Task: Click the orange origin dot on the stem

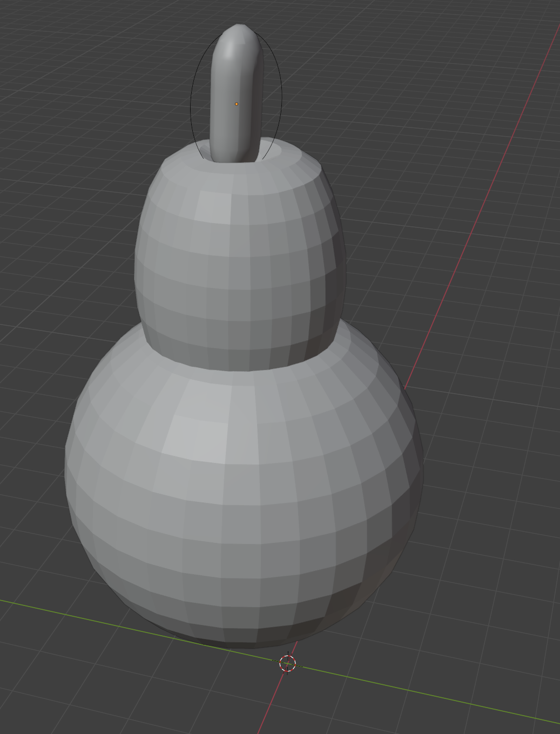Action: click(237, 104)
